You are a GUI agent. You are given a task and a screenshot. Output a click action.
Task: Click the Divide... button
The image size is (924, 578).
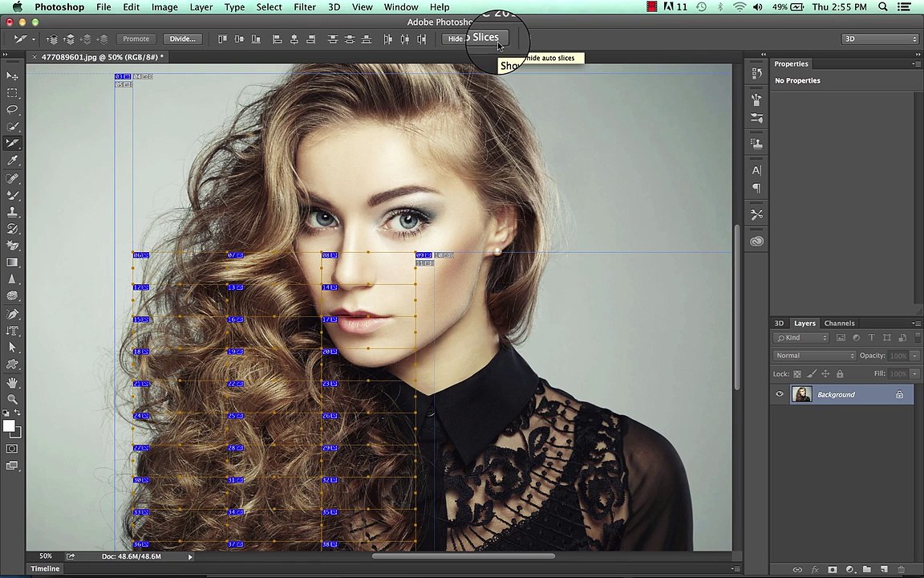click(183, 39)
